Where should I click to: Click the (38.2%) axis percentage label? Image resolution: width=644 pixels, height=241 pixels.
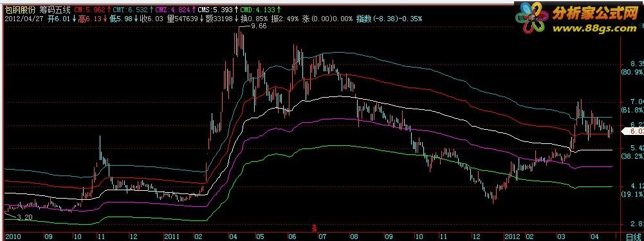[x=632, y=156]
